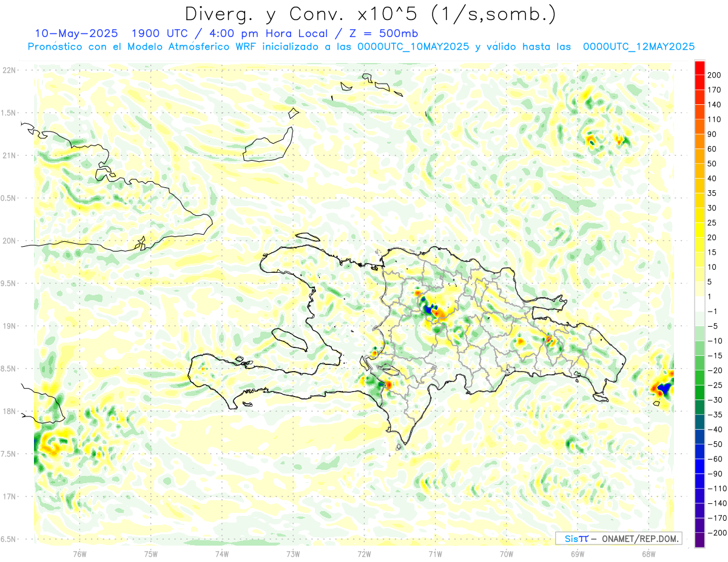Click the "-110" colorbar value
Viewport: 728px width, 562px height.
pos(716,489)
